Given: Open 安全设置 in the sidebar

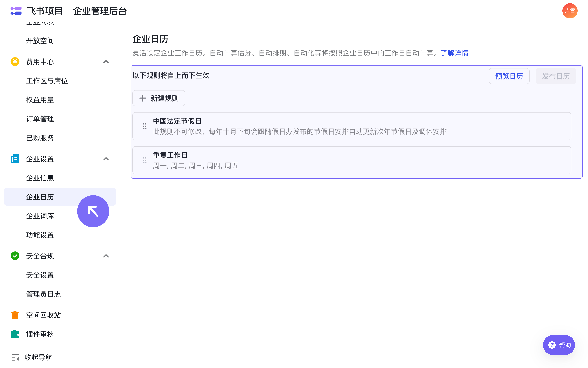Looking at the screenshot, I should pos(40,275).
